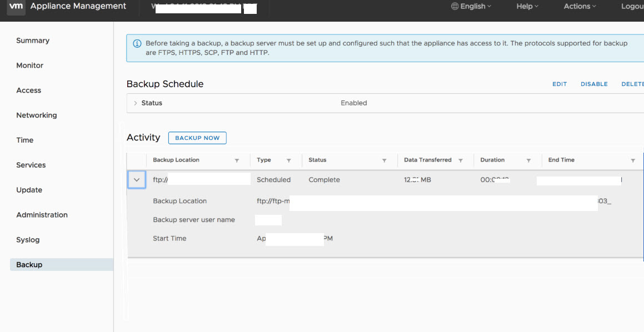Open the Networking section in sidebar
The image size is (644, 332).
pyautogui.click(x=37, y=115)
